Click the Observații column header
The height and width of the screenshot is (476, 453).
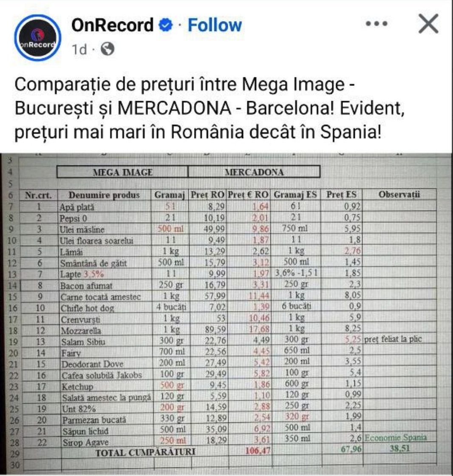399,194
